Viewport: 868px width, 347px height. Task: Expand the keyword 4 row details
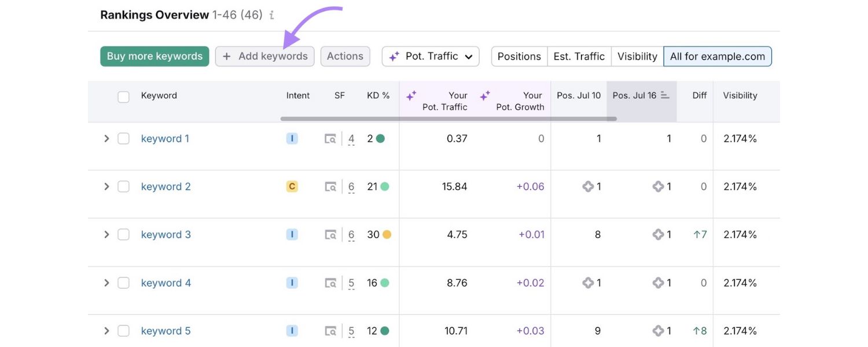[106, 282]
